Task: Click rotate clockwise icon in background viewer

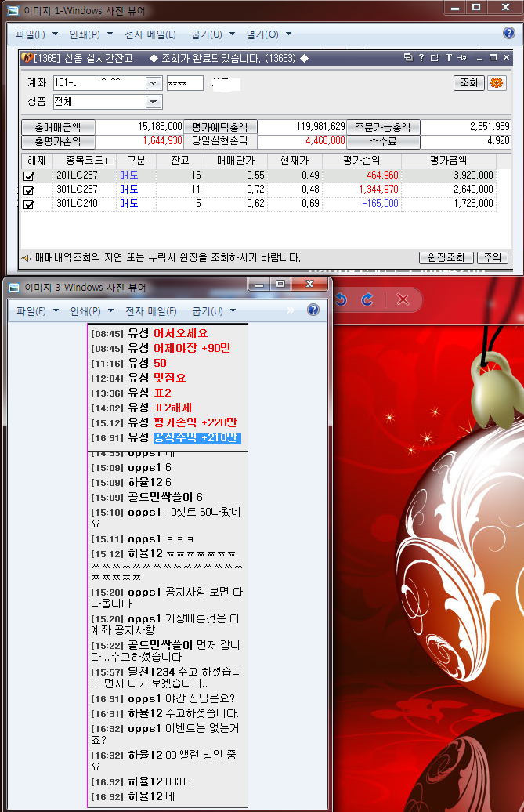Action: 367,299
